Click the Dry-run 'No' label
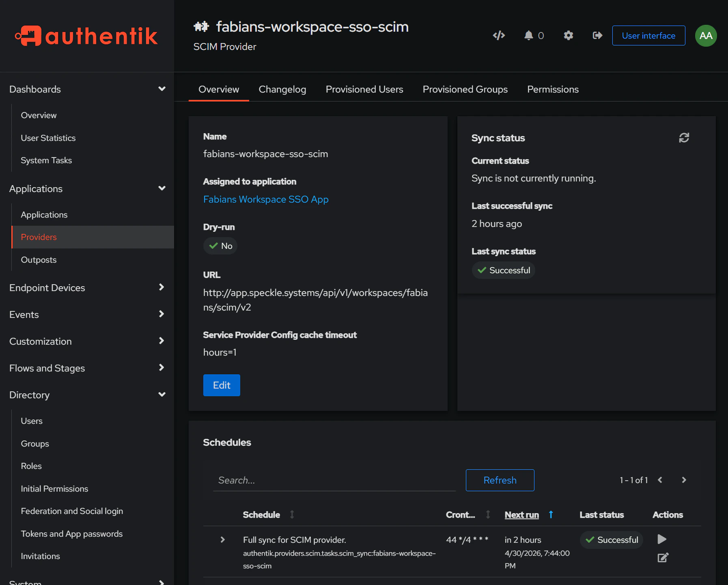Viewport: 728px width, 585px height. pos(220,246)
